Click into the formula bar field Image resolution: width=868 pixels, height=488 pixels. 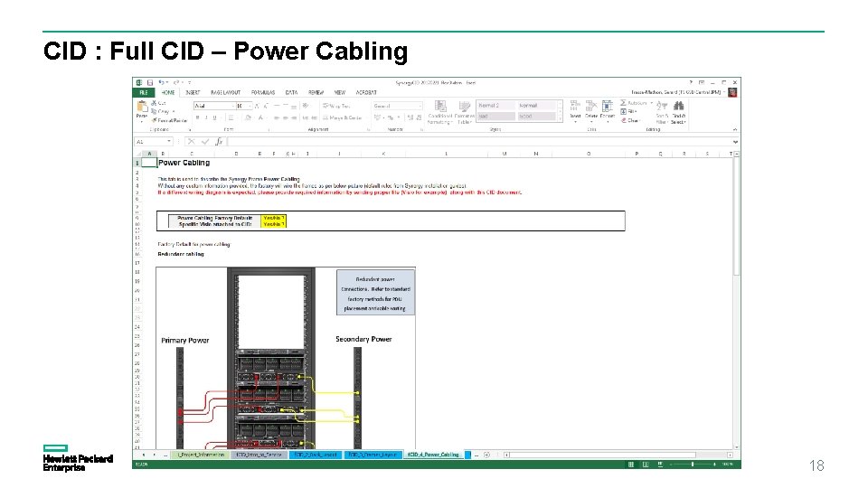(x=479, y=142)
